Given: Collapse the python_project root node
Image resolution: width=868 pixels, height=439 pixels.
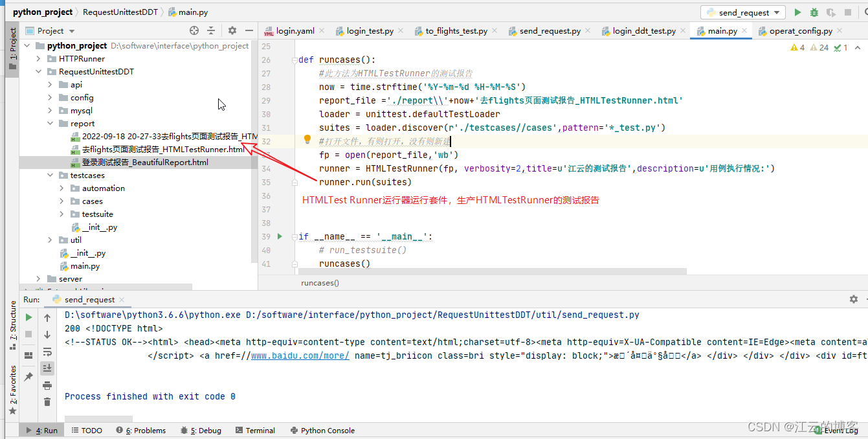Looking at the screenshot, I should (27, 46).
